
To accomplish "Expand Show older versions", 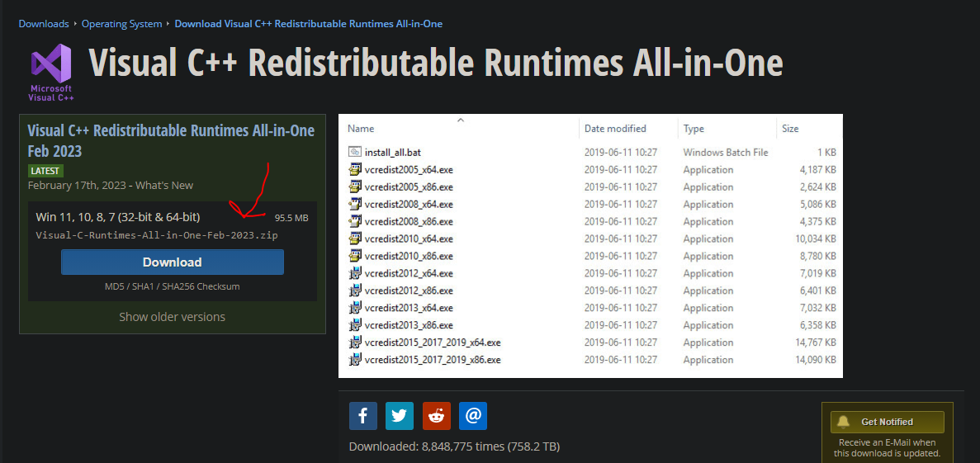I will [x=173, y=317].
